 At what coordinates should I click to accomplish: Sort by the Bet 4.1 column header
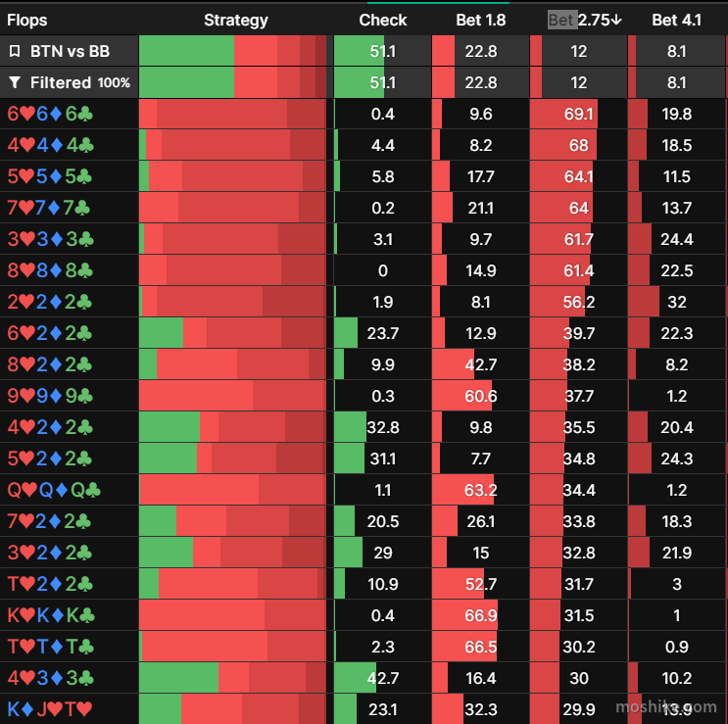coord(676,20)
